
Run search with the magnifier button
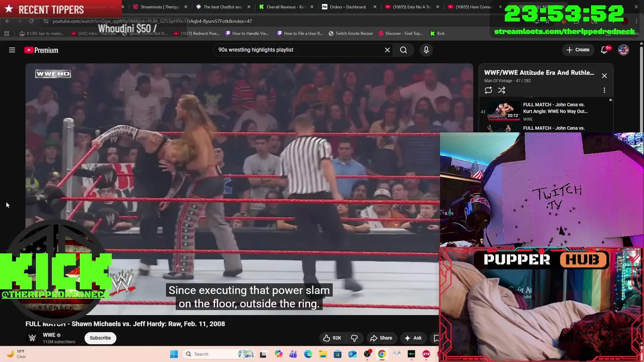click(404, 50)
